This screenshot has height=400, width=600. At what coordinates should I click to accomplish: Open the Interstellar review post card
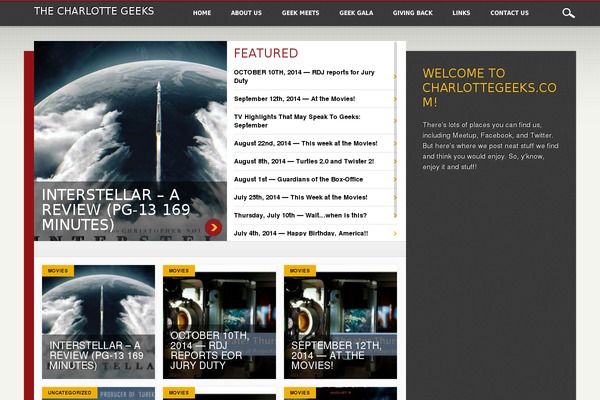point(98,322)
